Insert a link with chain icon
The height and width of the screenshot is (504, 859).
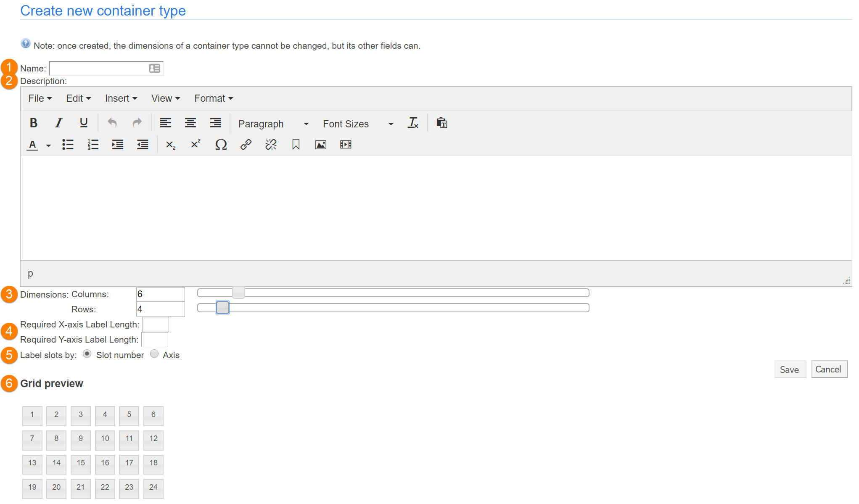(x=246, y=145)
